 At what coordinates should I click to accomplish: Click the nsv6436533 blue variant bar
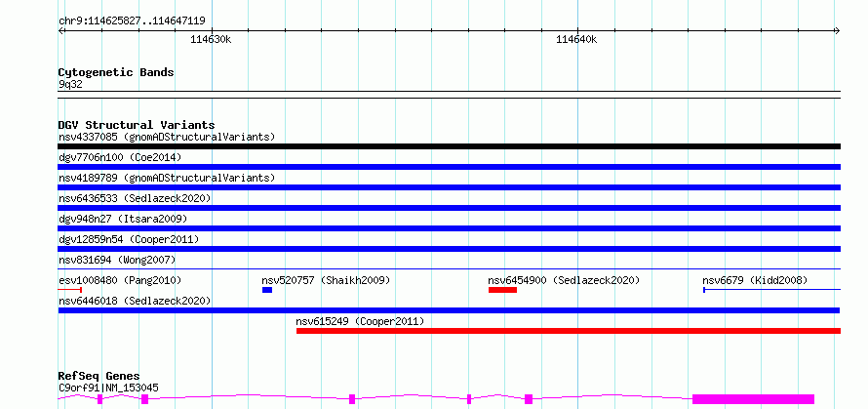pos(449,208)
